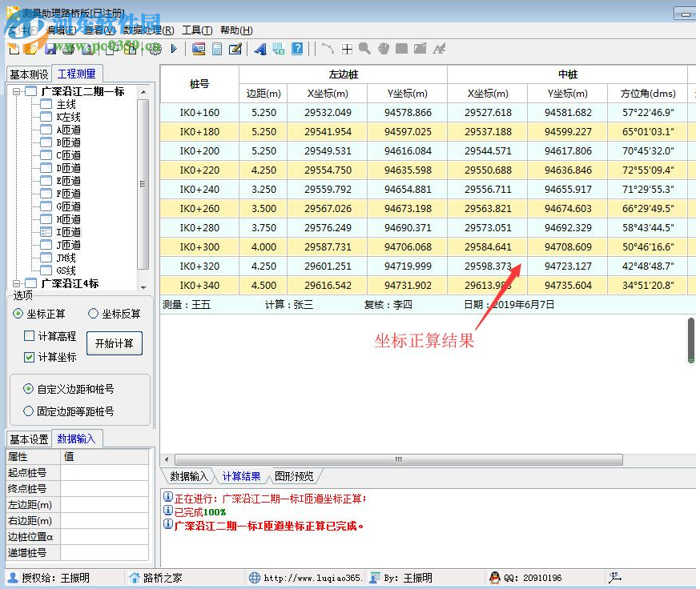Select the magnifier zoom tool icon

(364, 49)
